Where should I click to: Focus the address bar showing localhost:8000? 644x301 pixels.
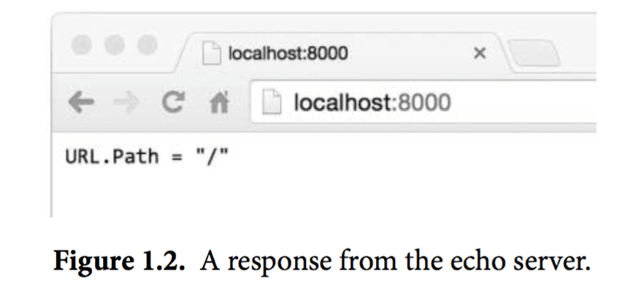coord(423,102)
